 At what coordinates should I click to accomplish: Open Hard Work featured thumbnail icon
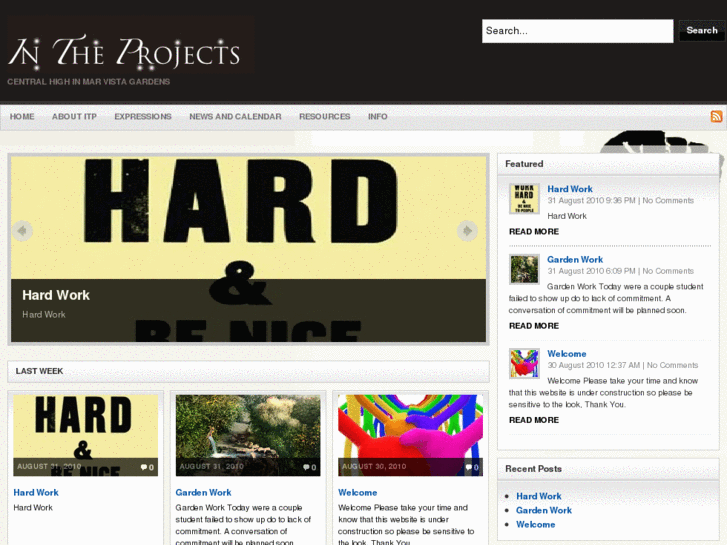pos(524,199)
